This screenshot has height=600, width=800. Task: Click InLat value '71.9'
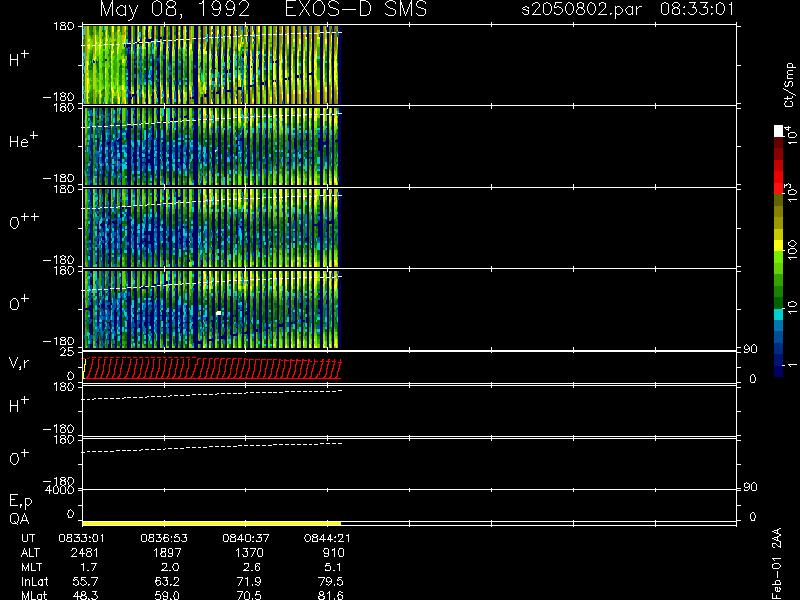[249, 582]
